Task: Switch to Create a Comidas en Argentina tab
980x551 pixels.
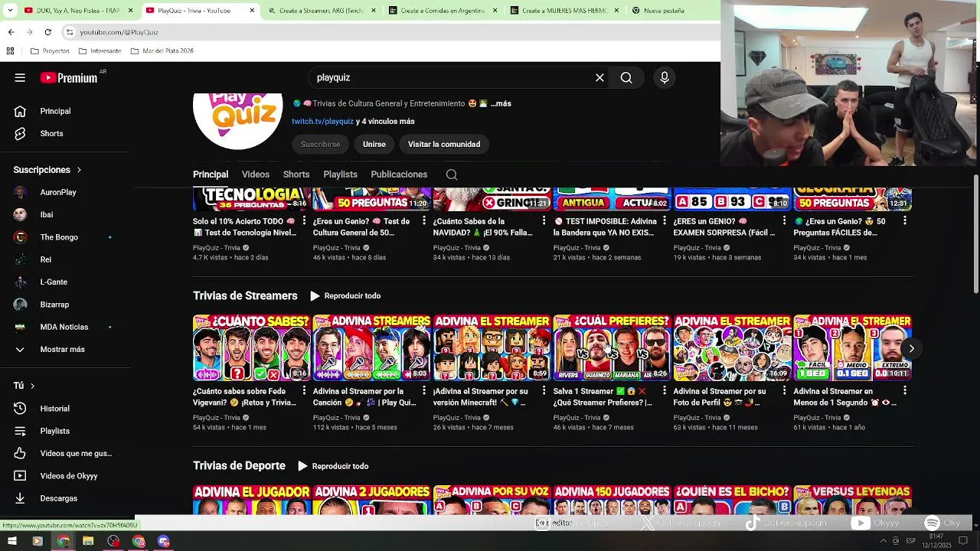Action: click(x=442, y=11)
